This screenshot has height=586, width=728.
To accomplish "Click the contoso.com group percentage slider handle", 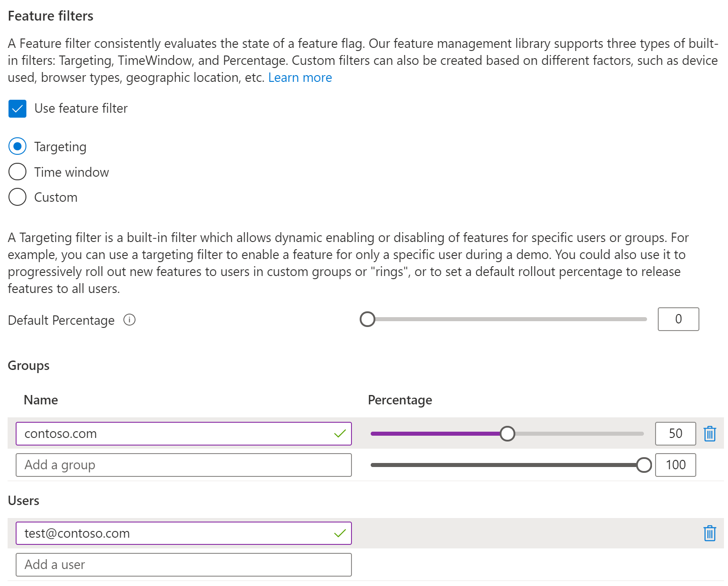I will point(507,433).
